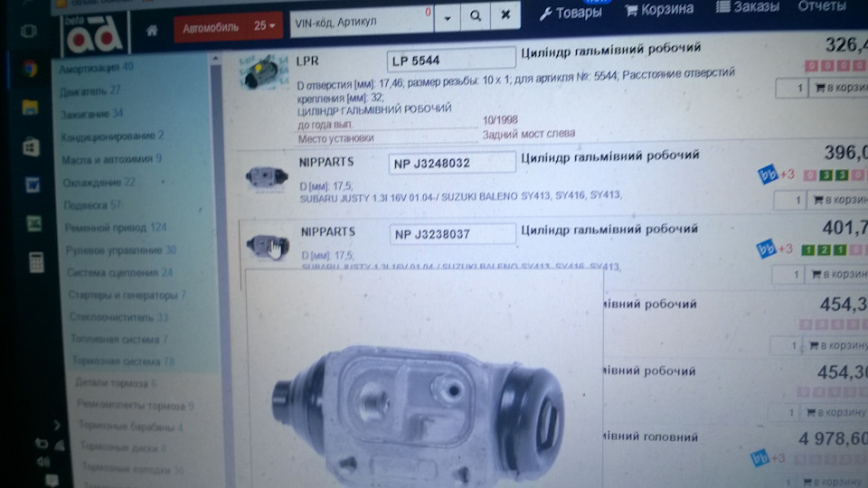
Task: Select the Стеклоочиститель 33 category
Action: 118,317
